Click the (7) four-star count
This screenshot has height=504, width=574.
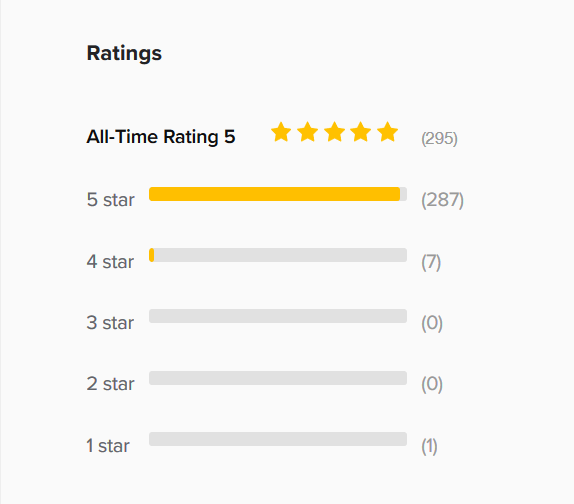coord(431,262)
